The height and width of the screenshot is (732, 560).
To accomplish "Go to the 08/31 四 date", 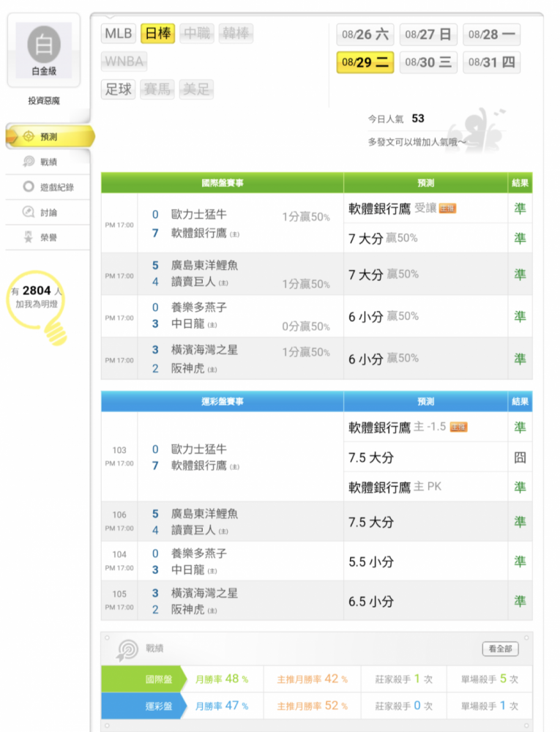I will tap(491, 62).
